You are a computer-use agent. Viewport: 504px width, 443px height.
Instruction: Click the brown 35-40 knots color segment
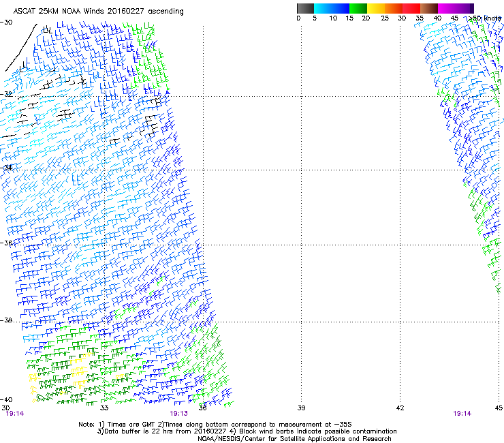point(429,8)
